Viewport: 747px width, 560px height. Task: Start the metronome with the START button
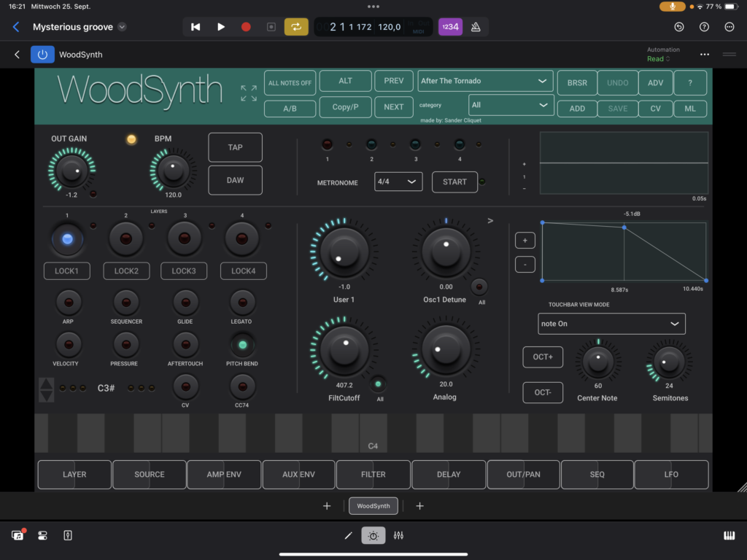(x=454, y=182)
